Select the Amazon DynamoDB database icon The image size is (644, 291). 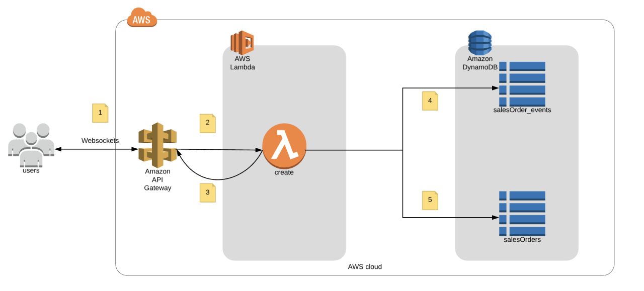point(479,42)
